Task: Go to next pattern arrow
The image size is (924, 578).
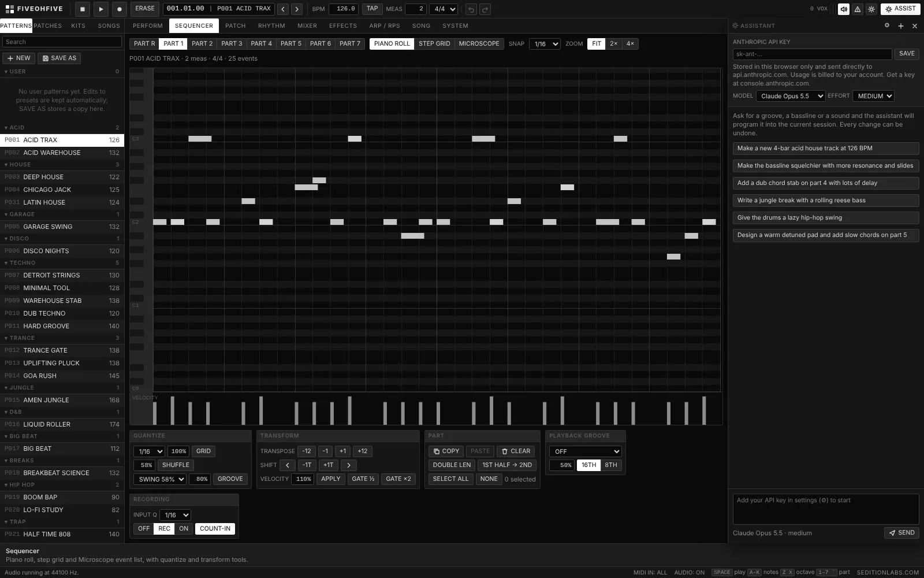Action: point(297,9)
